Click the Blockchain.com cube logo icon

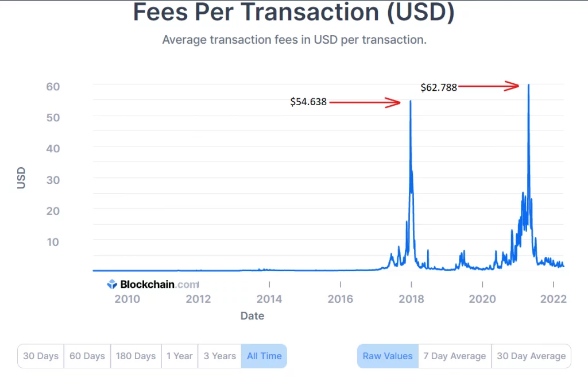click(x=112, y=284)
